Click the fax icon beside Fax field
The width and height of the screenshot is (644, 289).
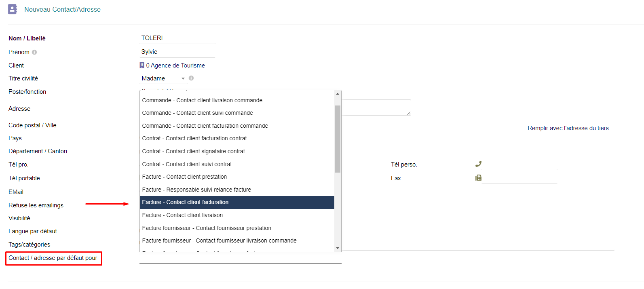pos(478,178)
